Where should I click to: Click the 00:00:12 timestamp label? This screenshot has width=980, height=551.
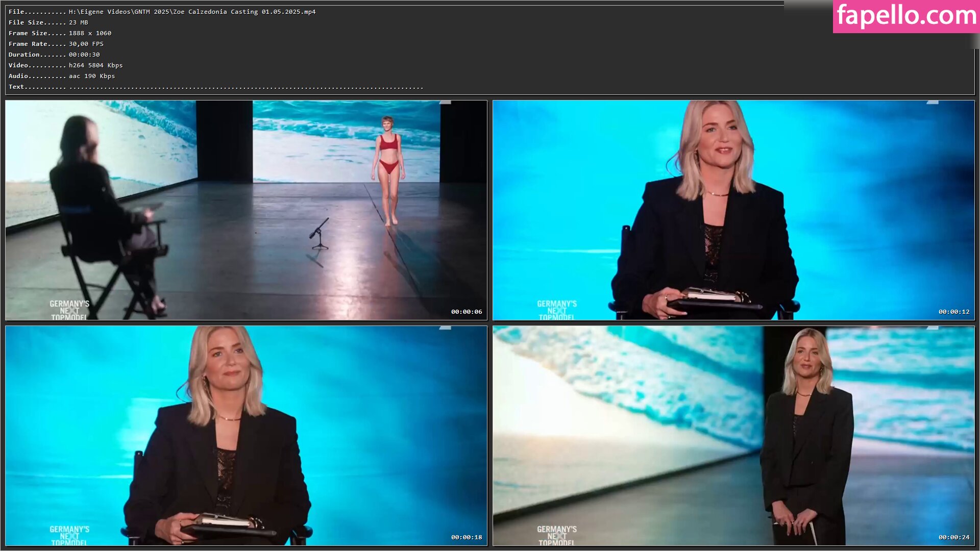point(953,312)
